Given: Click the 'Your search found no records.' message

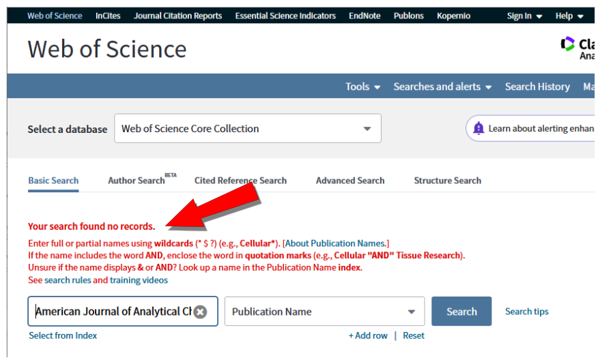Looking at the screenshot, I should [91, 226].
